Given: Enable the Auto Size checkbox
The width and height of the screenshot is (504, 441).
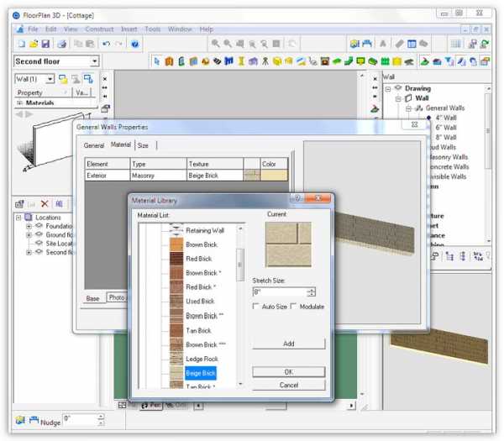Looking at the screenshot, I should 256,306.
